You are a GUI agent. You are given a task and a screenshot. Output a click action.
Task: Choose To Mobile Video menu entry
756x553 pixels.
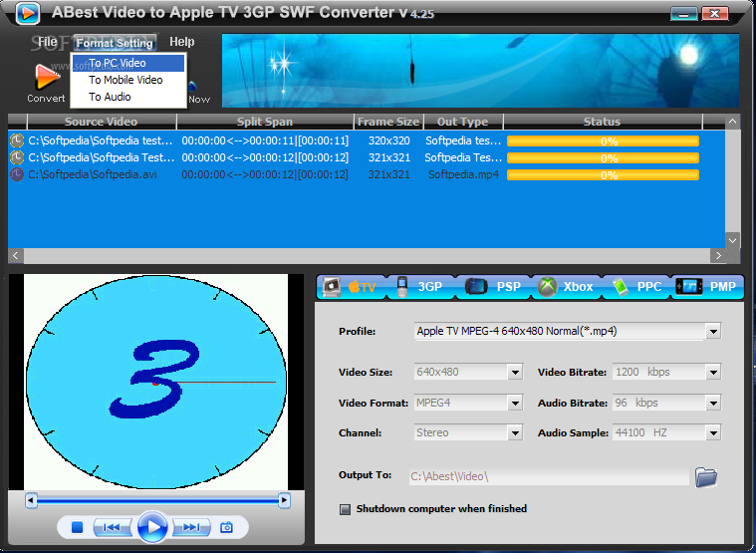128,80
